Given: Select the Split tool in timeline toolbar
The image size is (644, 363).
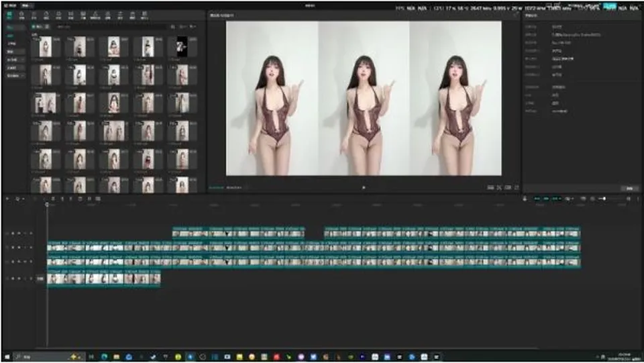Looking at the screenshot, I should point(53,199).
